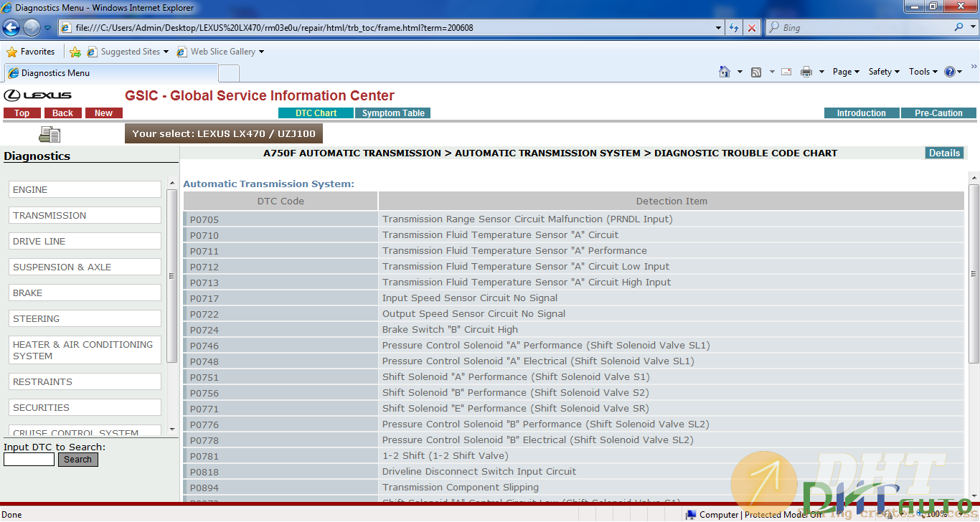Click the red Top button

(22, 113)
